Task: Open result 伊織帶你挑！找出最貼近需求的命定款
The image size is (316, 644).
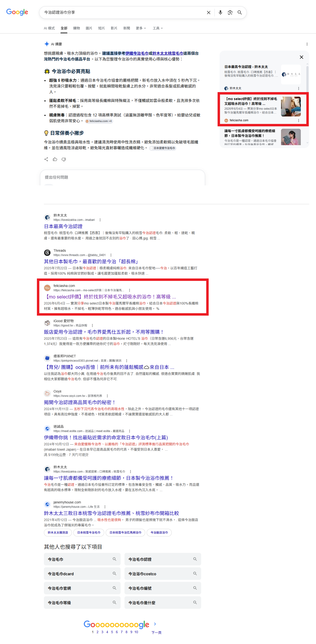Action: (106, 438)
